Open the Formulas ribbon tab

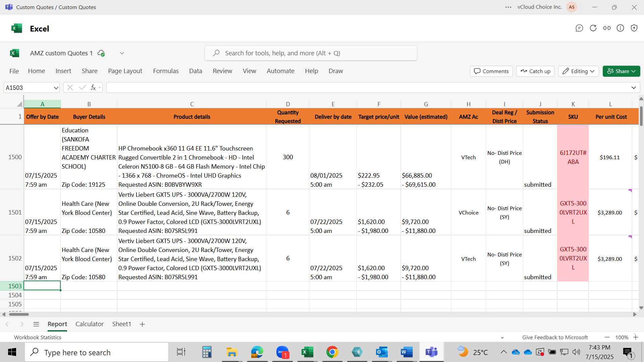166,71
